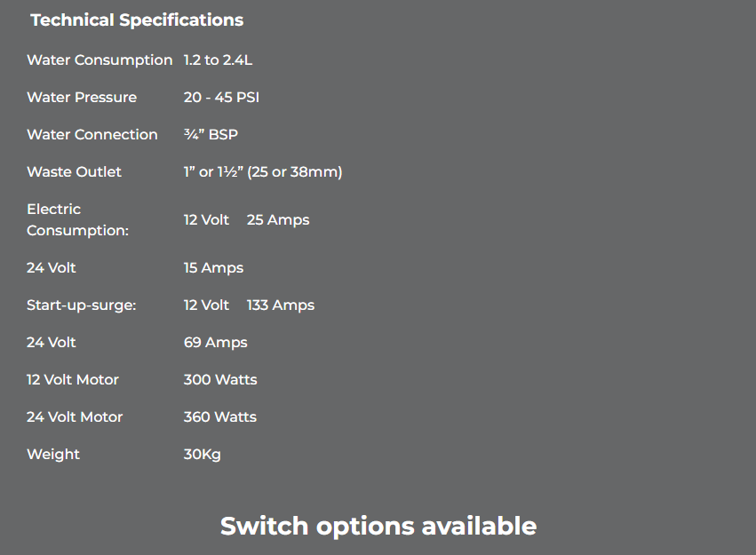Click the 25 or 38mm outlet value
This screenshot has height=555, width=756.
coord(263,172)
